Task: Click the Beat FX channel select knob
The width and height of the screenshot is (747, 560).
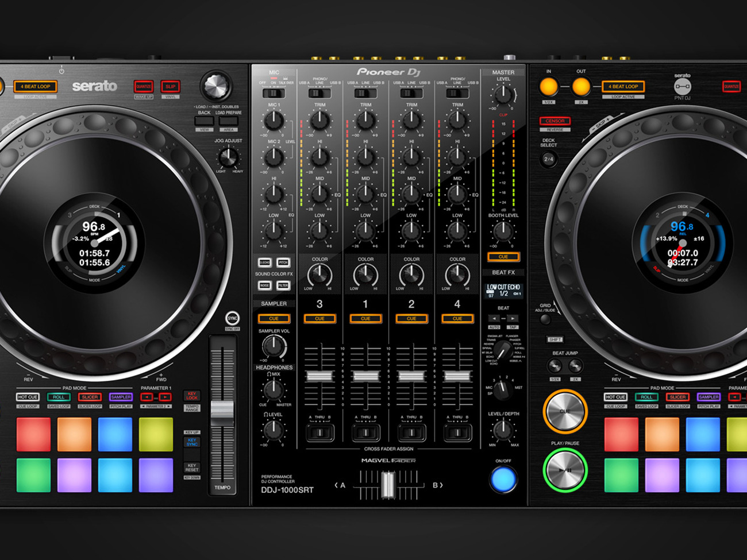Action: [x=503, y=390]
